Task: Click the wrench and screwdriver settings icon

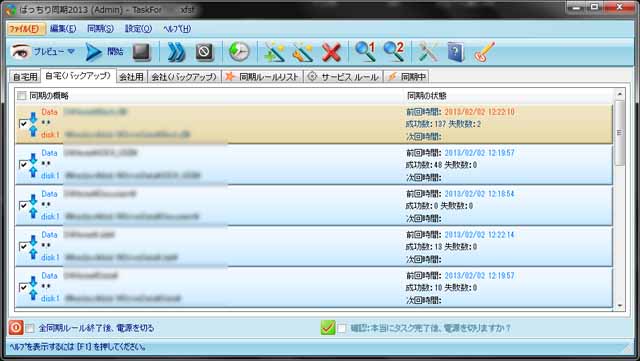Action: (428, 52)
